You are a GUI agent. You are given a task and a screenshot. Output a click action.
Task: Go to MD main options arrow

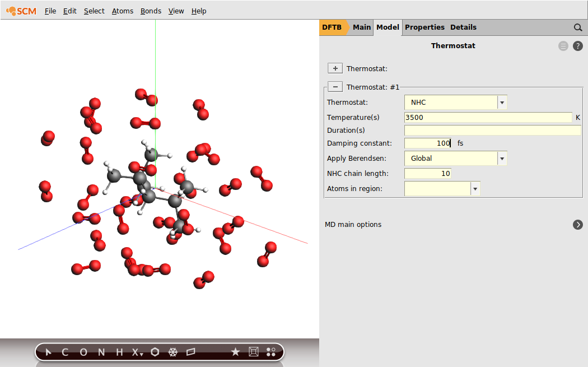578,225
